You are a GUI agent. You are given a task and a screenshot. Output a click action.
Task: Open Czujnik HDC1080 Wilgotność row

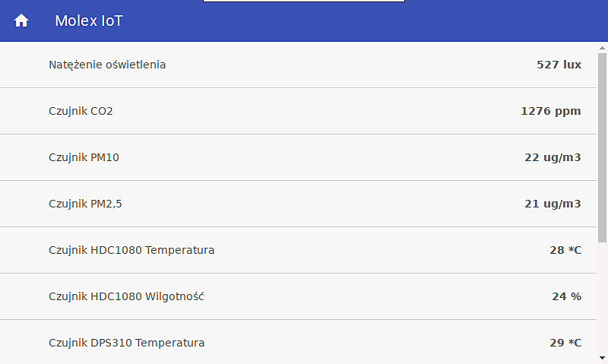pos(126,296)
